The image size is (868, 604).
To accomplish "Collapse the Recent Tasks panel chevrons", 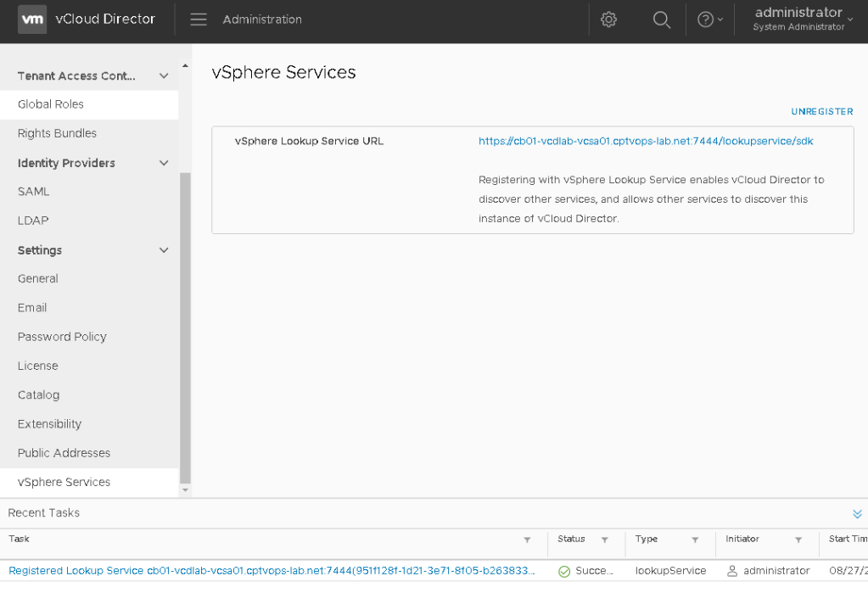I will coord(857,514).
